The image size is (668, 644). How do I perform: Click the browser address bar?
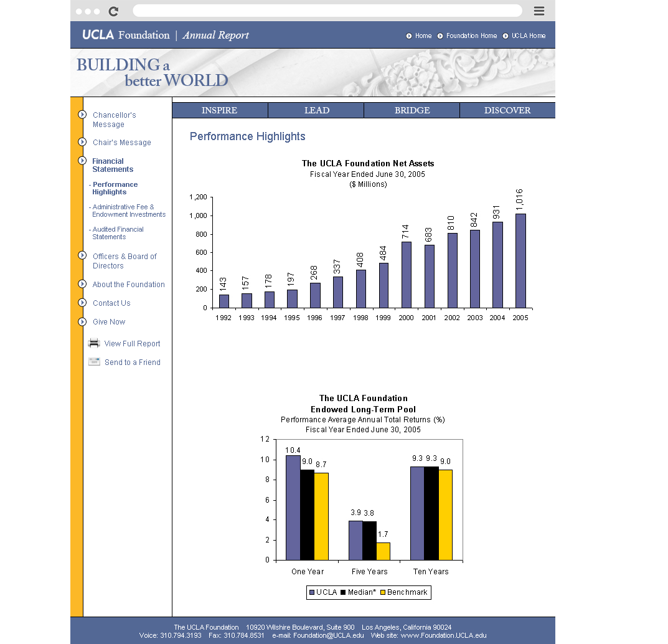point(327,11)
